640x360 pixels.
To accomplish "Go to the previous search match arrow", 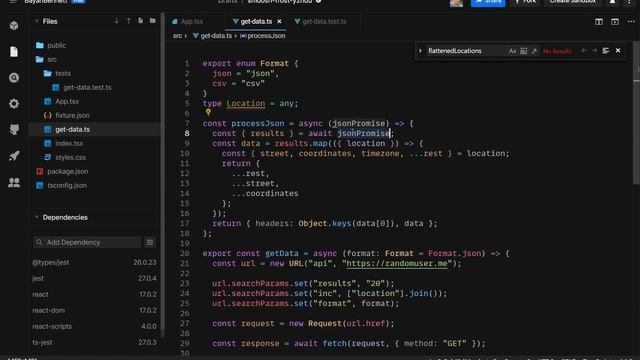I will pos(584,51).
